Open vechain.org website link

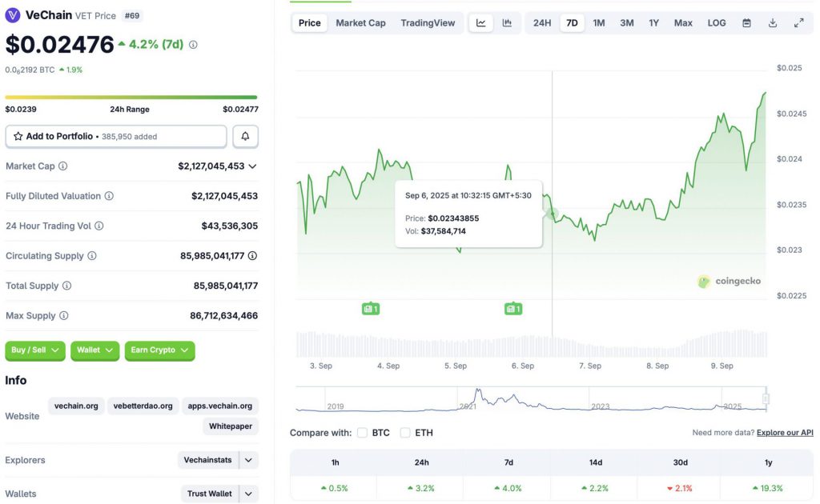pos(76,406)
